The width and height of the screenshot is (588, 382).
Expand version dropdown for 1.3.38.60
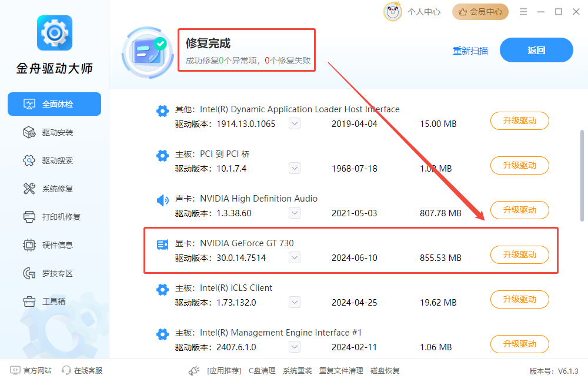295,213
